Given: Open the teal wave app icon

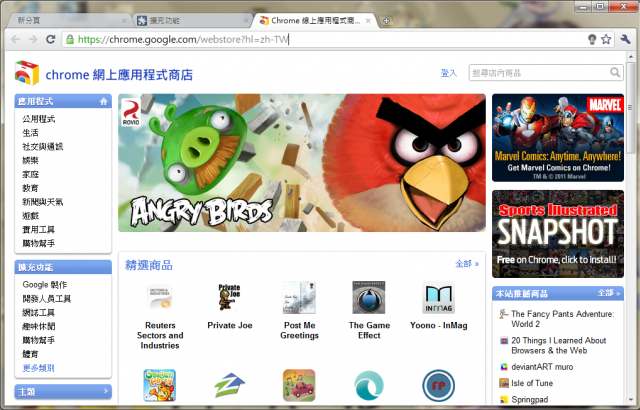Looking at the screenshot, I should pyautogui.click(x=369, y=385).
